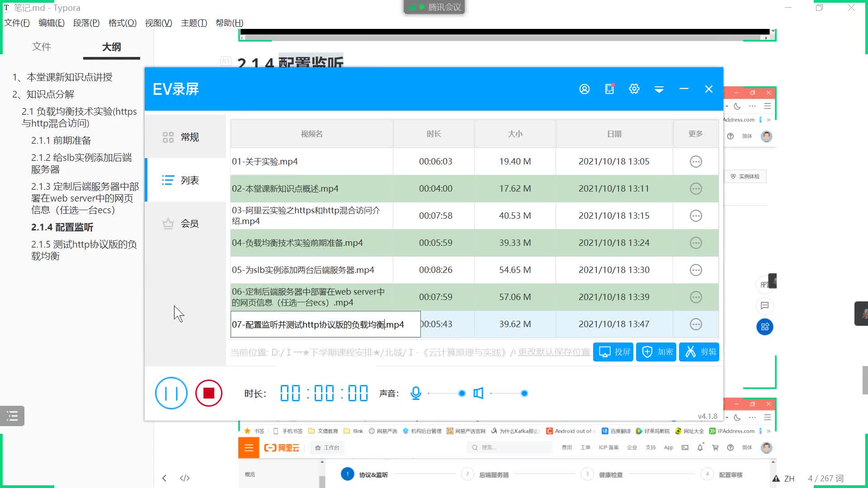This screenshot has height=488, width=868.
Task: Sort by 视频名 column header
Action: pos(312,134)
